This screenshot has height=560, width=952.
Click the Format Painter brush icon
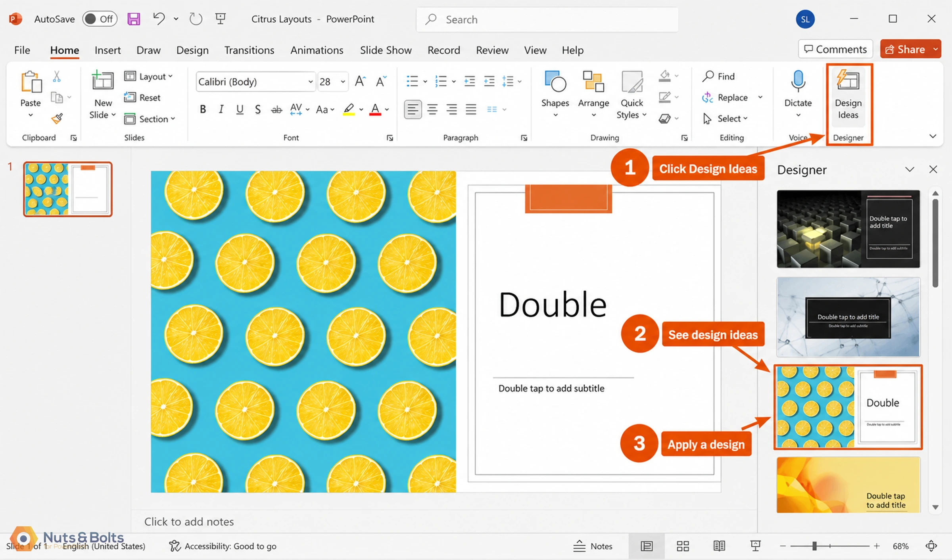[57, 118]
